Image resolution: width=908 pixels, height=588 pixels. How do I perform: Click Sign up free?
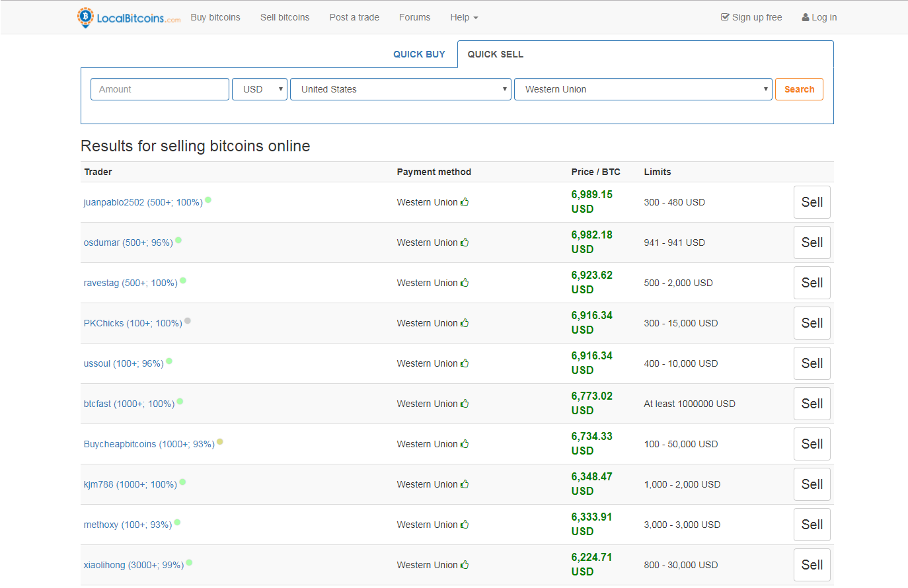click(x=751, y=17)
